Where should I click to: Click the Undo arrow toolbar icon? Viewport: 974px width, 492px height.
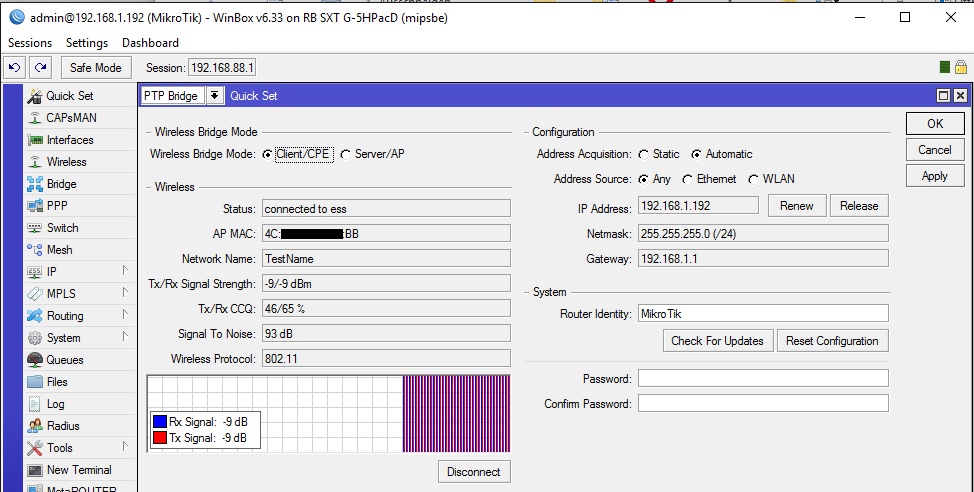click(x=15, y=68)
